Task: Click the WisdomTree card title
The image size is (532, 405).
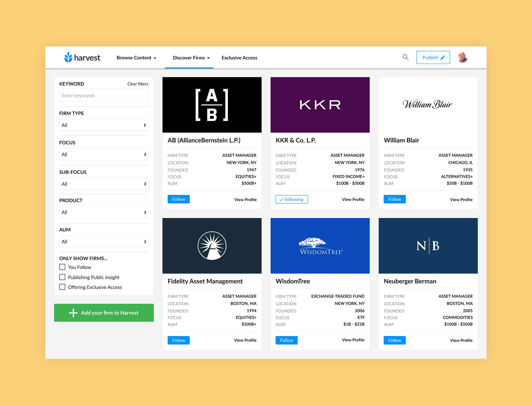Action: click(x=293, y=281)
